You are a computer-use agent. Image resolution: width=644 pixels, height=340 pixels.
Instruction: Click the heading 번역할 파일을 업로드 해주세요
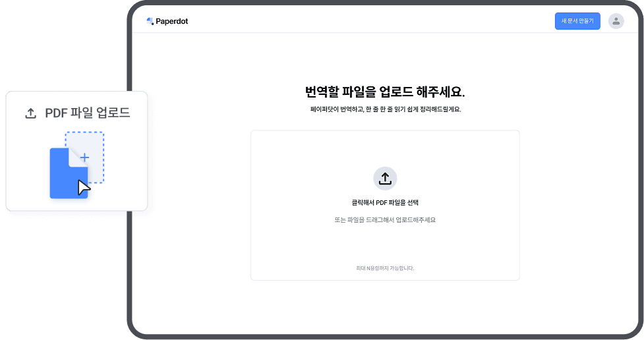tap(385, 92)
